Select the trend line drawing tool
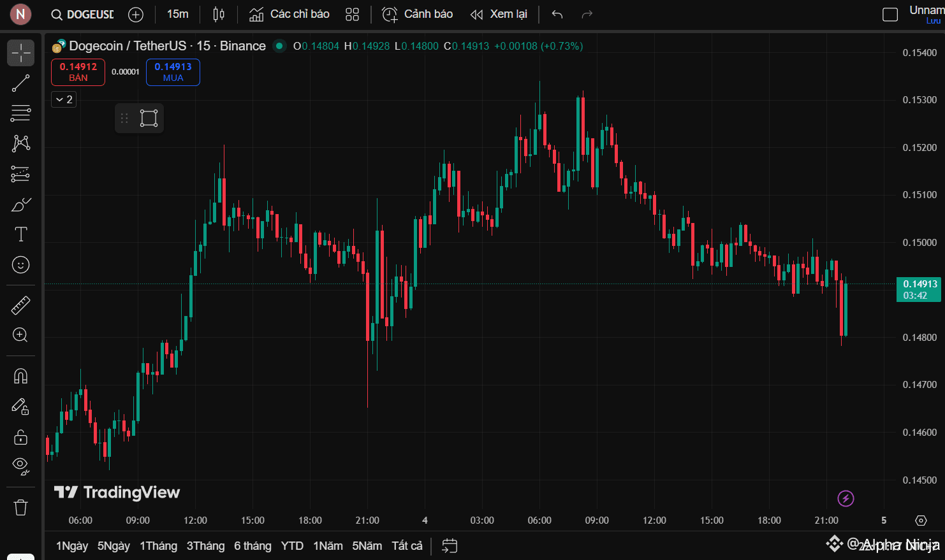Image resolution: width=945 pixels, height=560 pixels. pos(20,83)
